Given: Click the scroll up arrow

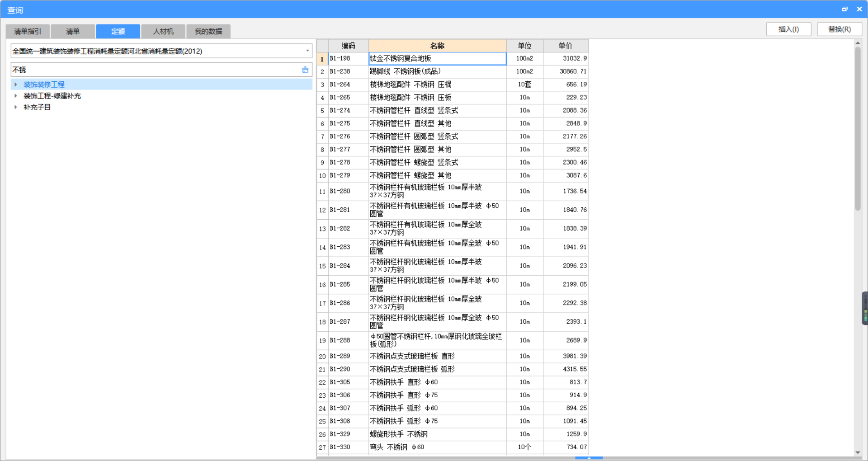Looking at the screenshot, I should click(858, 43).
